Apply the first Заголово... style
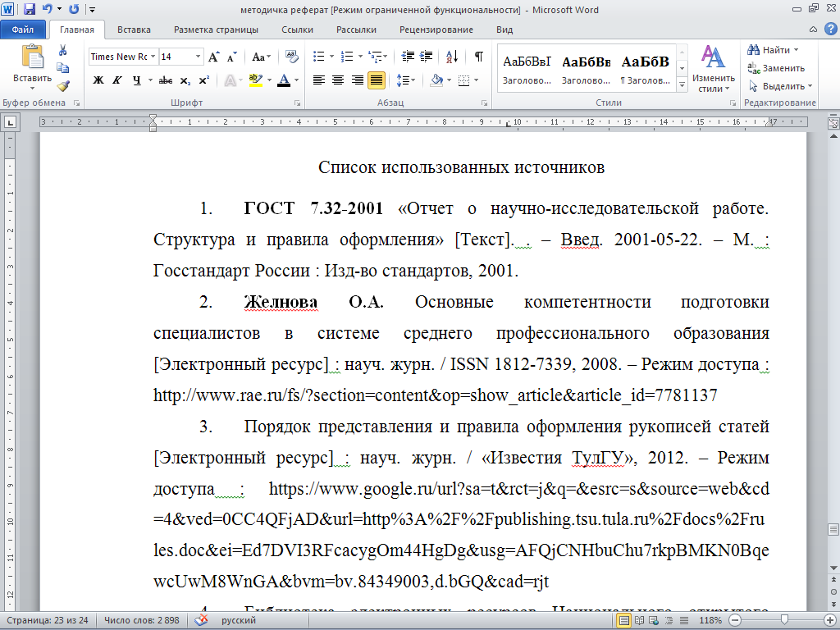The height and width of the screenshot is (630, 840). coord(527,70)
